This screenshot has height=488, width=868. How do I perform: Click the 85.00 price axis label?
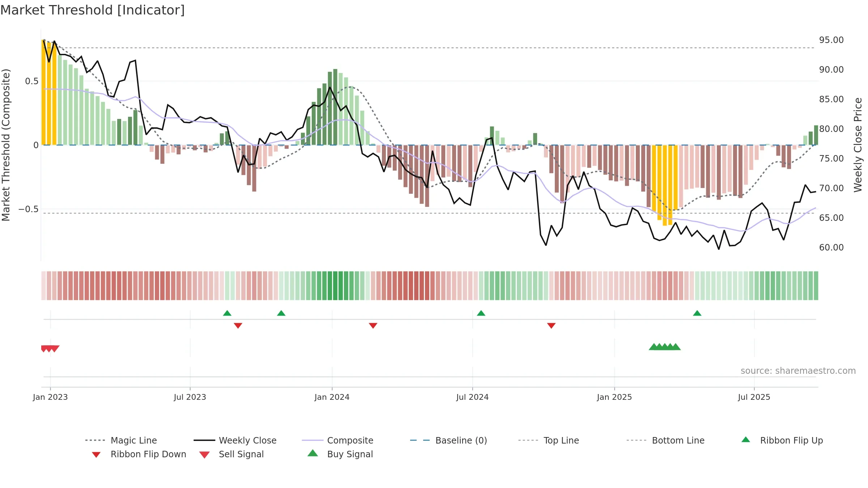pos(831,99)
